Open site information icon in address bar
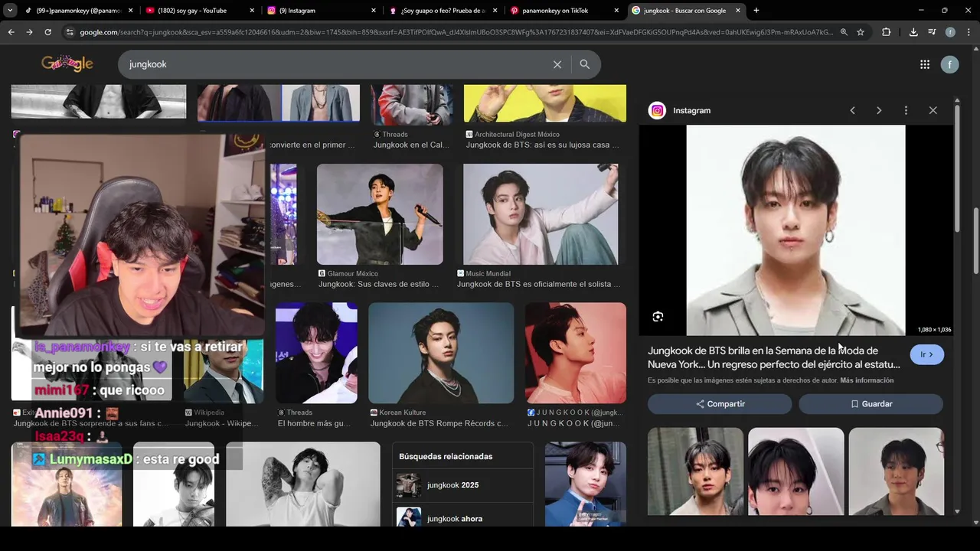Viewport: 980px width, 551px height. pyautogui.click(x=70, y=32)
